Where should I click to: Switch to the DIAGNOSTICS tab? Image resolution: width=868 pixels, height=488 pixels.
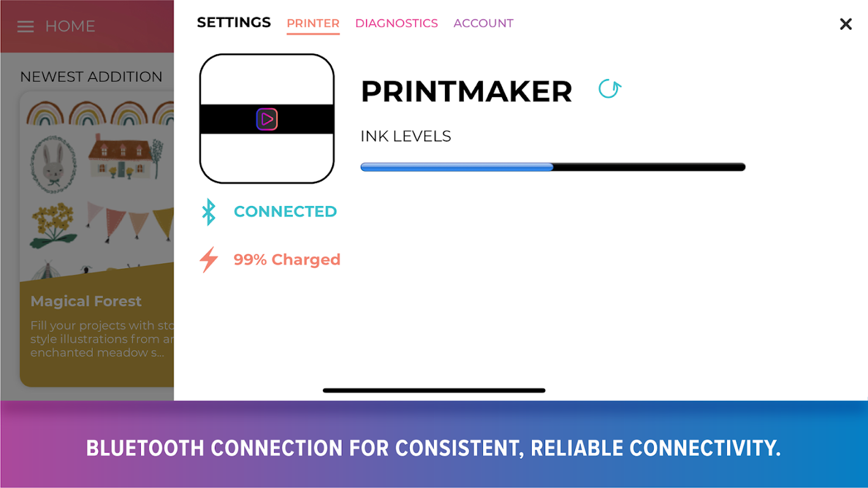click(396, 23)
